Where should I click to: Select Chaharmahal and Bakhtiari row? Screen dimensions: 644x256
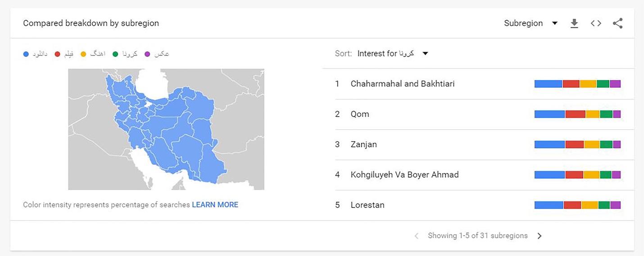[478, 84]
